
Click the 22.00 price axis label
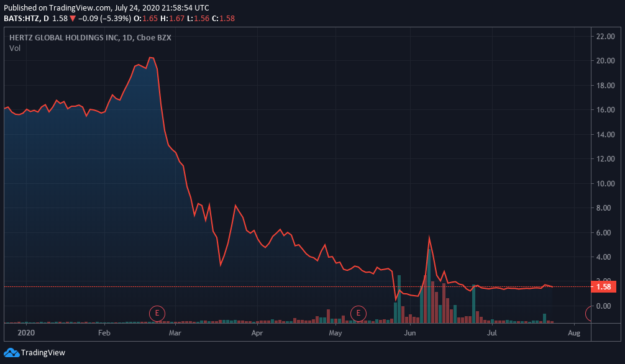tap(605, 36)
